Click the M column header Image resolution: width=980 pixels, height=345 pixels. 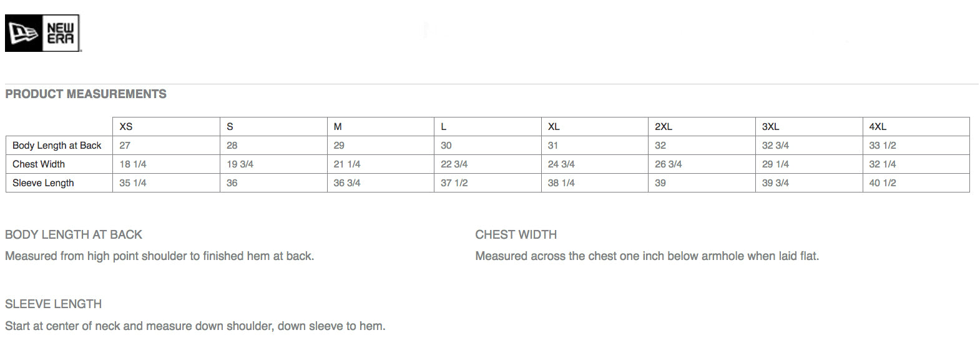click(338, 126)
